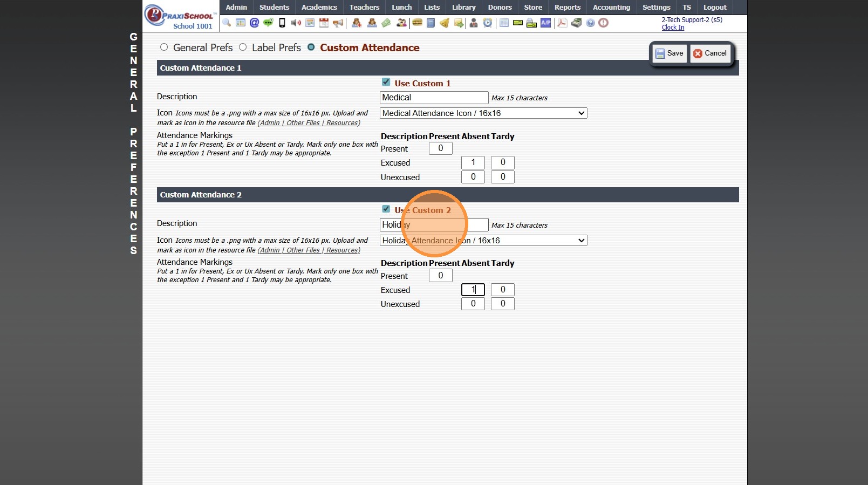Open Custom Attendance 2 resources file link
The height and width of the screenshot is (485, 868).
(x=309, y=250)
